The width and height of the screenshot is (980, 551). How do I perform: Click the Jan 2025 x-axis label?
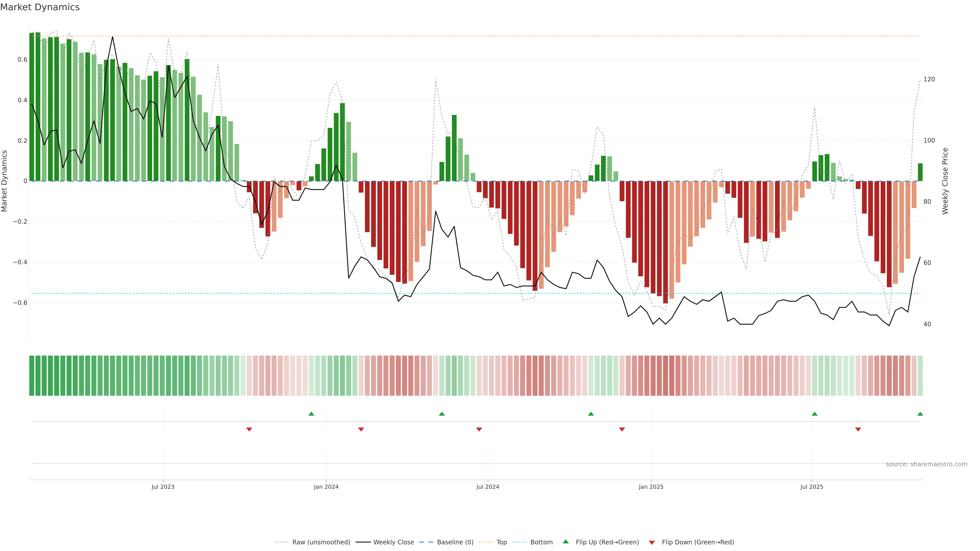651,487
